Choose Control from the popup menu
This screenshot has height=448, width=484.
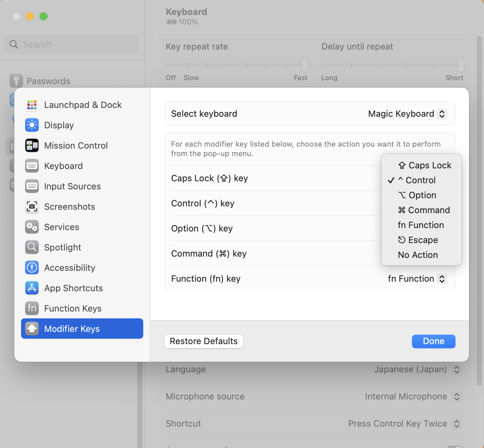(422, 180)
